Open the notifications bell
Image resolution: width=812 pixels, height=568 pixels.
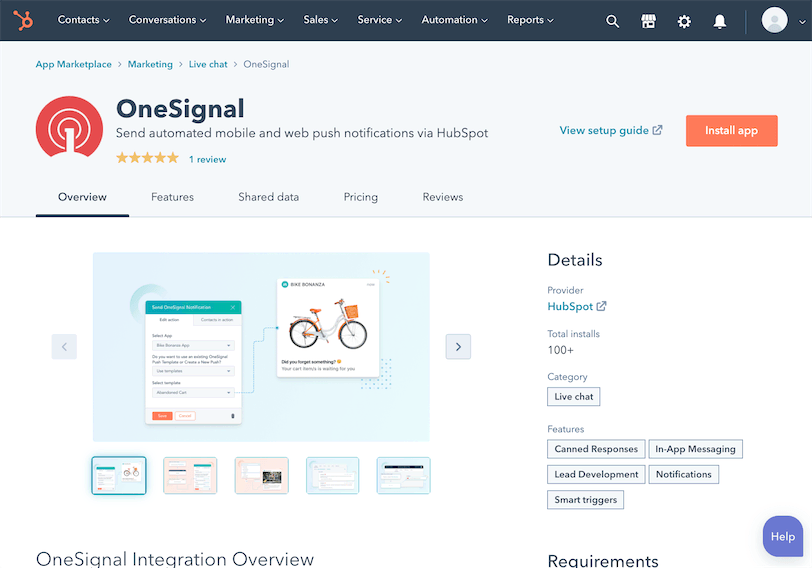tap(719, 21)
